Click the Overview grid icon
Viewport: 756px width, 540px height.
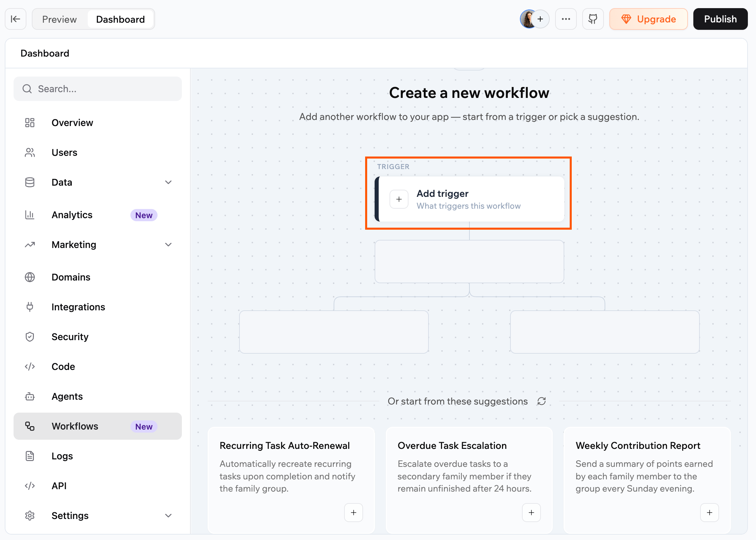coord(30,123)
